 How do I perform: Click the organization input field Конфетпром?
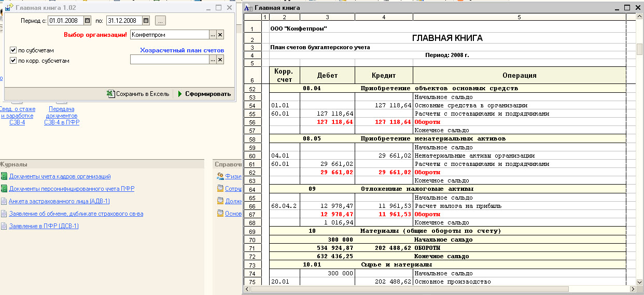pyautogui.click(x=169, y=35)
